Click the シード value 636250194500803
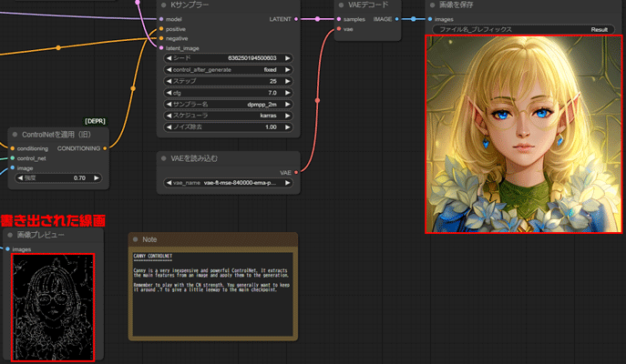 click(251, 58)
